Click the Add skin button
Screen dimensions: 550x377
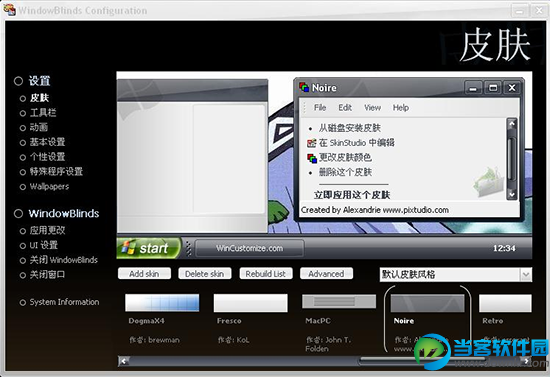click(x=144, y=274)
